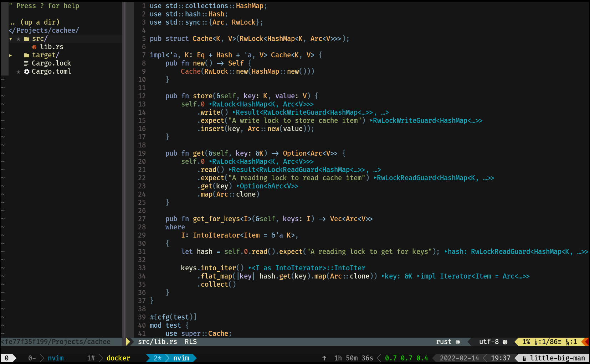The width and height of the screenshot is (590, 364).
Task: Click the encoding icon next to utf-8
Action: (x=505, y=342)
